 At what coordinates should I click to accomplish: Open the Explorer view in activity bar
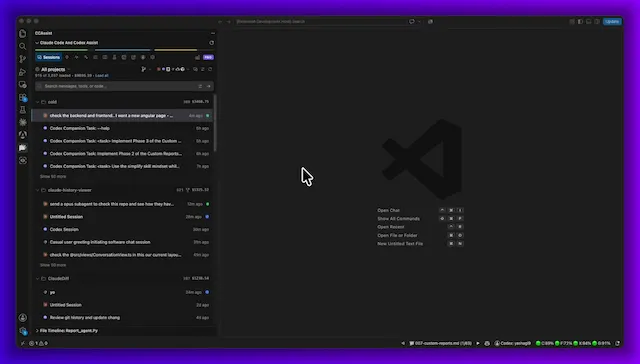coord(22,33)
